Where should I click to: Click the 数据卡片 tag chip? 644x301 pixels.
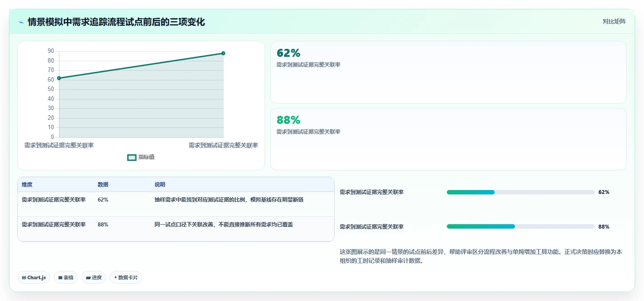click(x=126, y=277)
